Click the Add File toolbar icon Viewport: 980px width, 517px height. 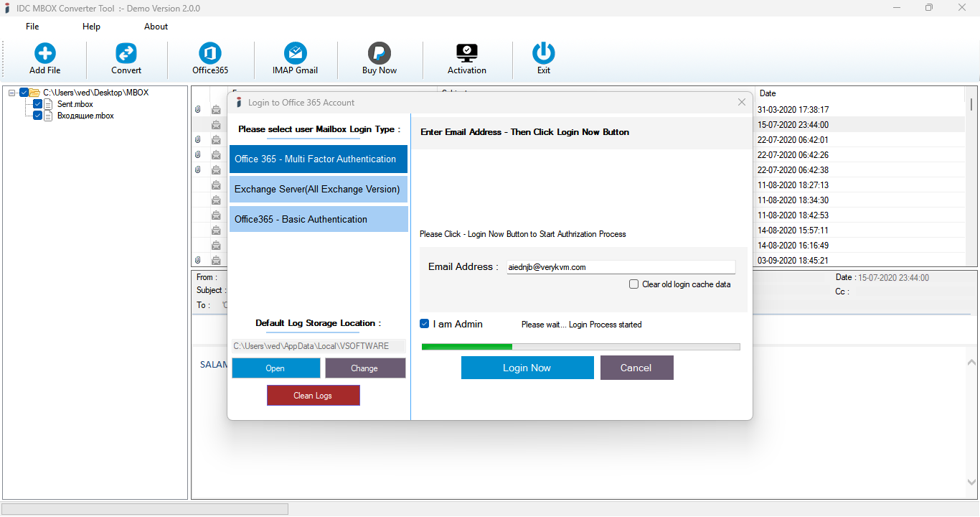(44, 53)
